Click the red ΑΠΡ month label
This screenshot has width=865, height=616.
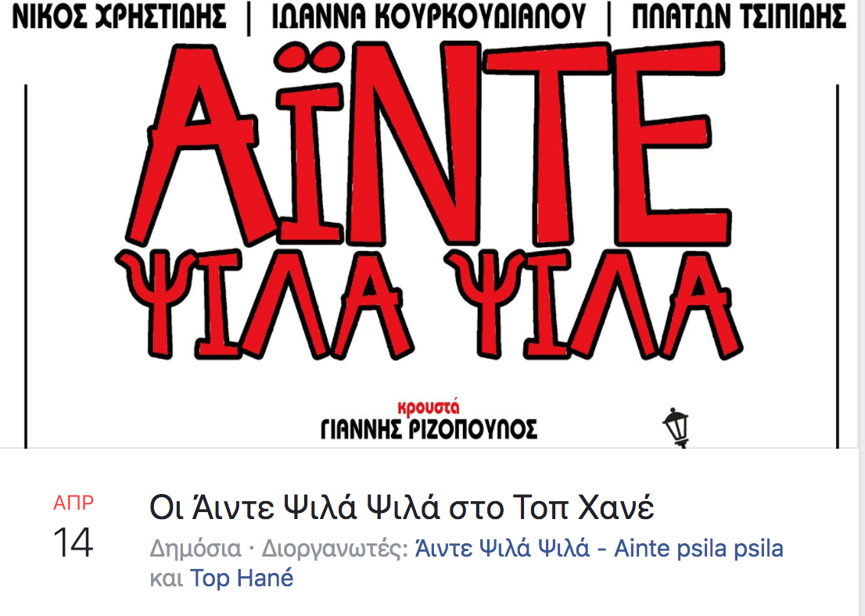pos(74,503)
